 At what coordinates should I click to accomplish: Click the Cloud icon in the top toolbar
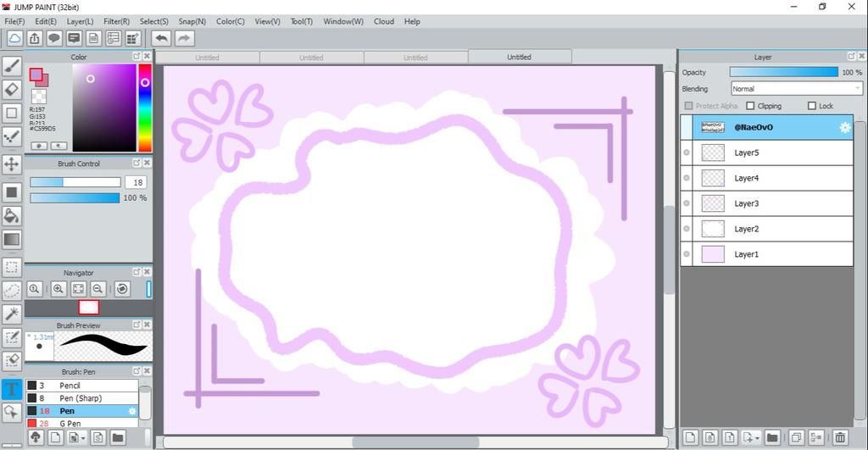pyautogui.click(x=14, y=38)
